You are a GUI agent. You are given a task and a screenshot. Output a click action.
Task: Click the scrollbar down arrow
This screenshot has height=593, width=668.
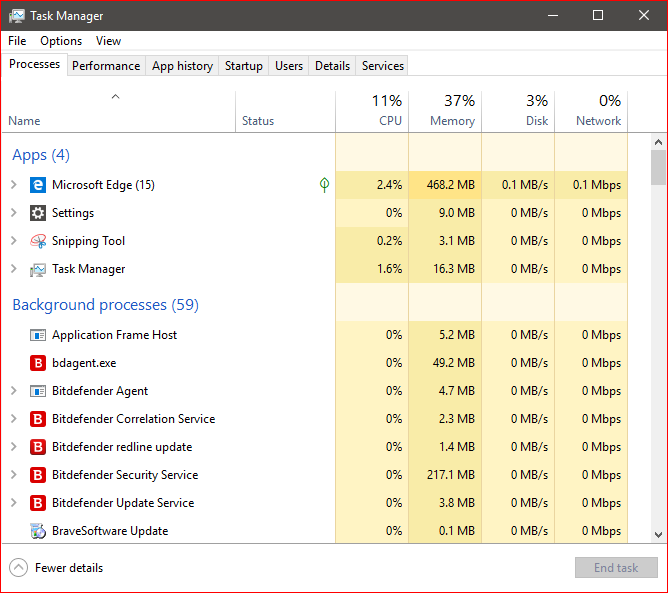click(x=658, y=535)
